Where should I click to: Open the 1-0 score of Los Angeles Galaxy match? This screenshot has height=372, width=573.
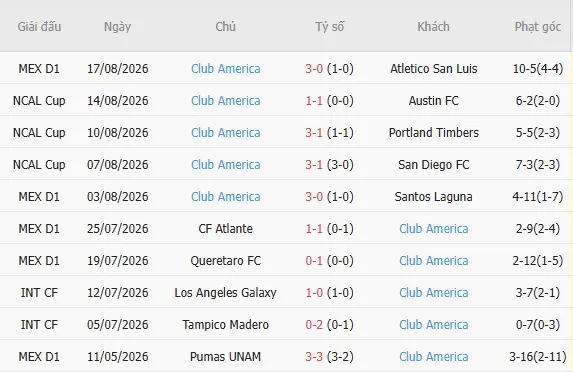coord(314,293)
